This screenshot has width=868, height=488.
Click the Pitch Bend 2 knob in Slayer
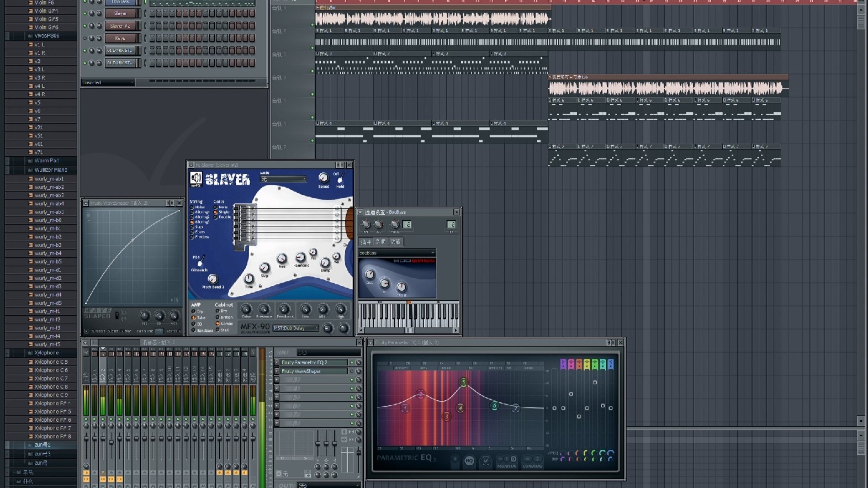tap(213, 279)
